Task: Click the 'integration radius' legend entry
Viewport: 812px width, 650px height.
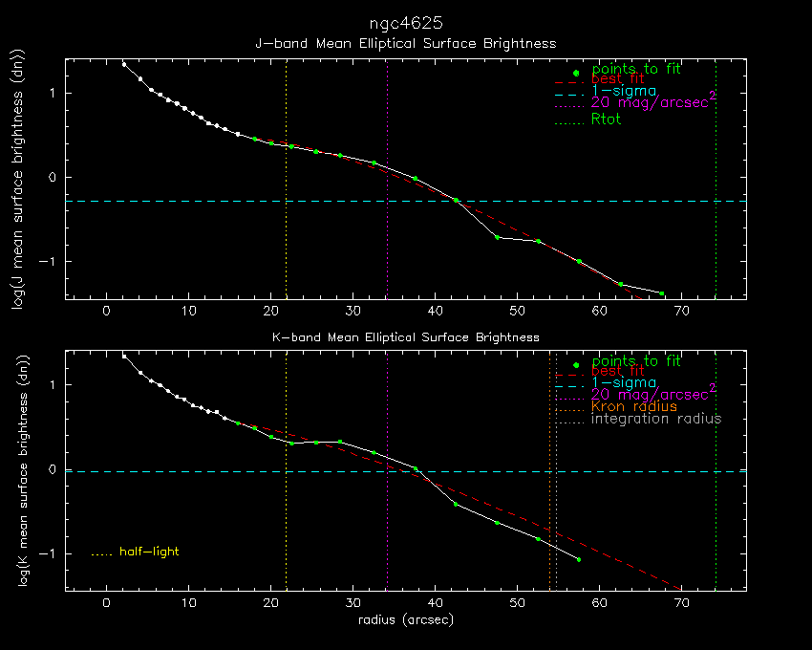Action: [656, 419]
